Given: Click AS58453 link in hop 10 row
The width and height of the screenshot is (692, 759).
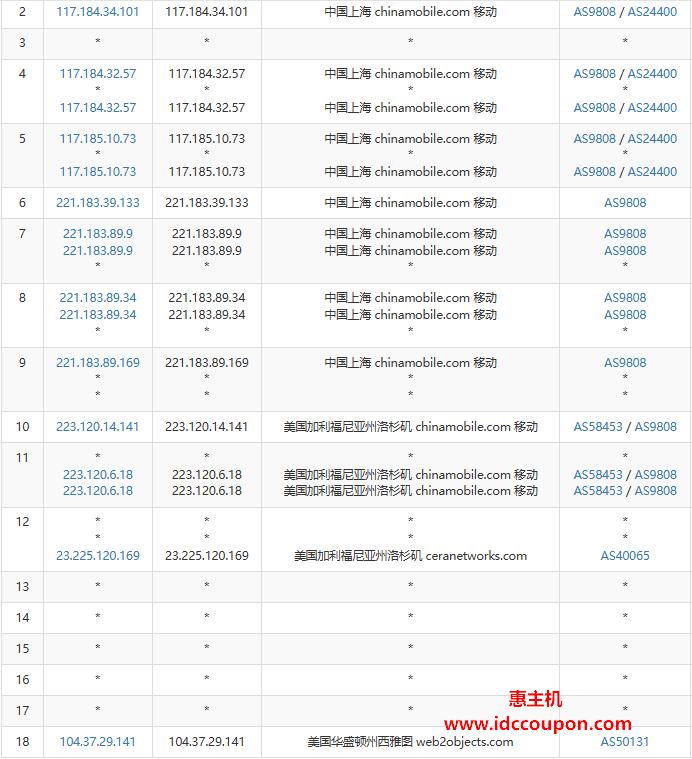Looking at the screenshot, I should [598, 426].
